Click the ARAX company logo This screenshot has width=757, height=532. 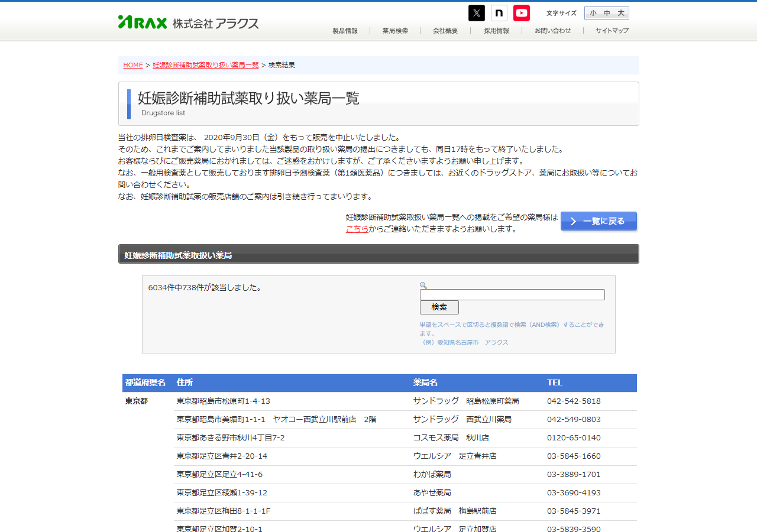pyautogui.click(x=189, y=22)
